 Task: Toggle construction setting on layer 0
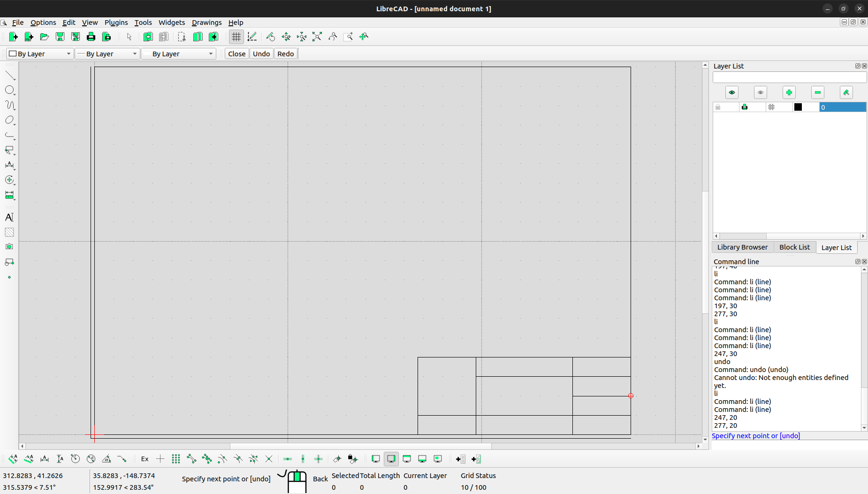pyautogui.click(x=771, y=107)
